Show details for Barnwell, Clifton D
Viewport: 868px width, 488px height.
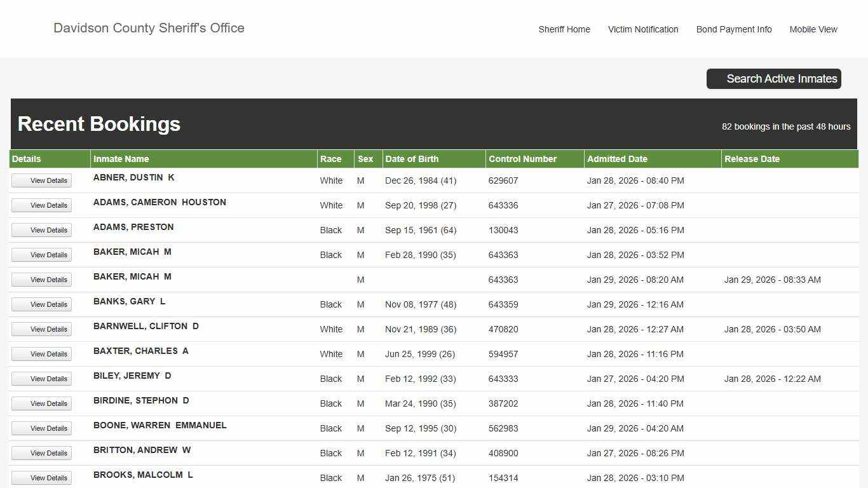[41, 329]
